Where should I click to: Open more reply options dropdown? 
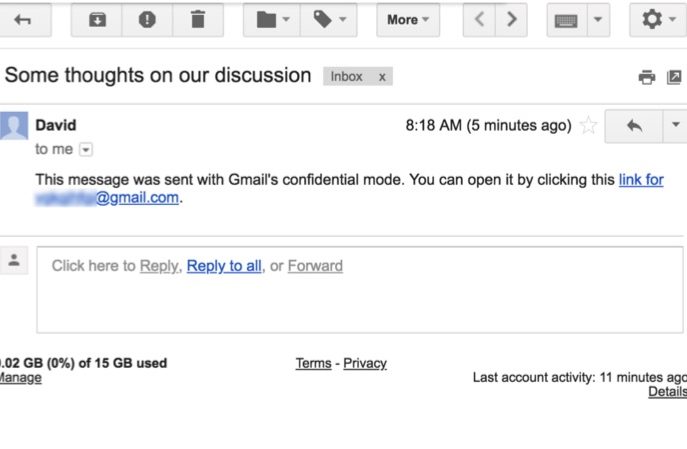click(675, 126)
